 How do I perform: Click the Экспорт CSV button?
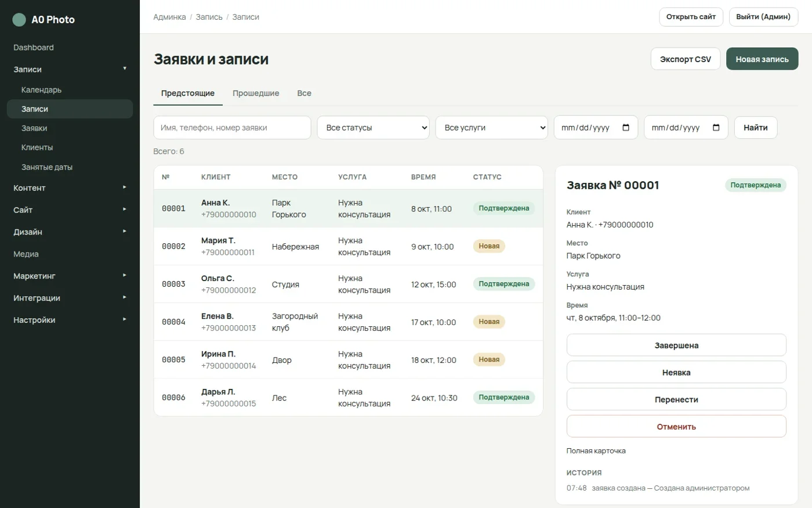click(x=686, y=59)
